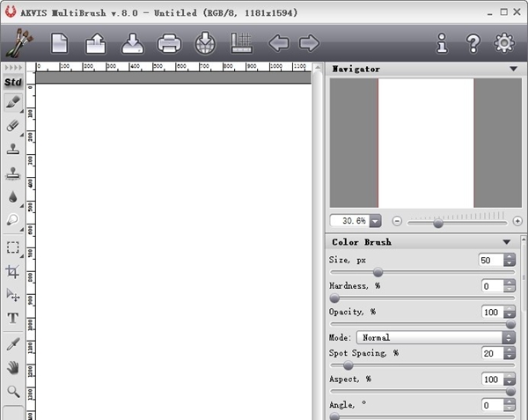
Task: Open help question mark icon
Action: (x=473, y=43)
